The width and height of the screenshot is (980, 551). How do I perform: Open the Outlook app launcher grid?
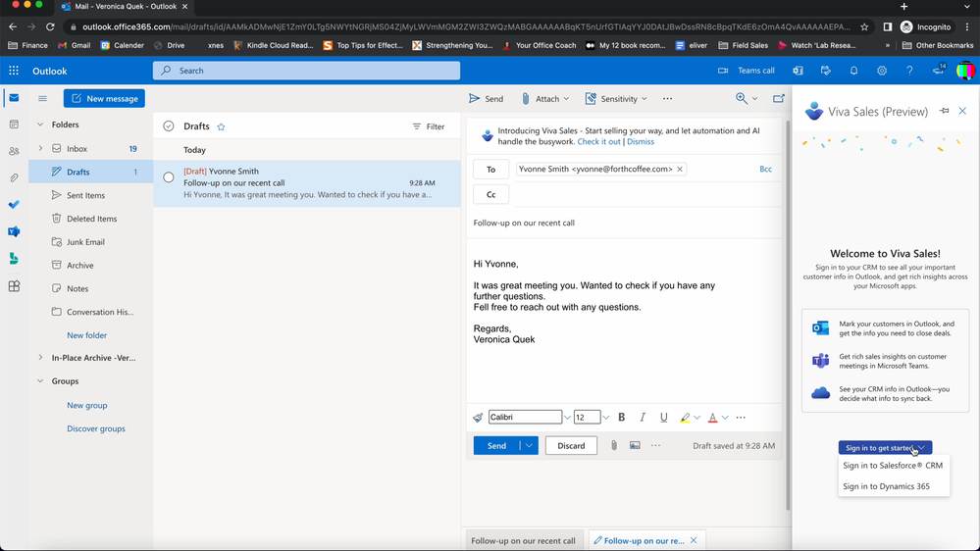coord(14,71)
